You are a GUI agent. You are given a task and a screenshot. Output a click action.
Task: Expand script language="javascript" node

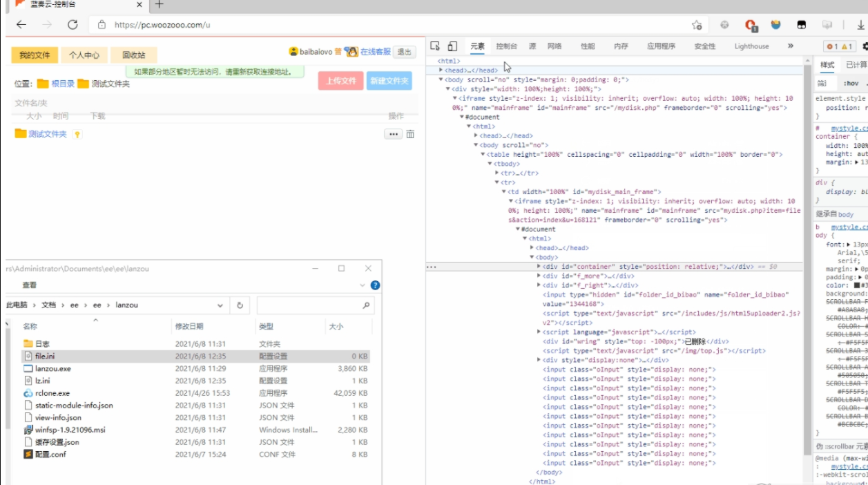click(539, 332)
